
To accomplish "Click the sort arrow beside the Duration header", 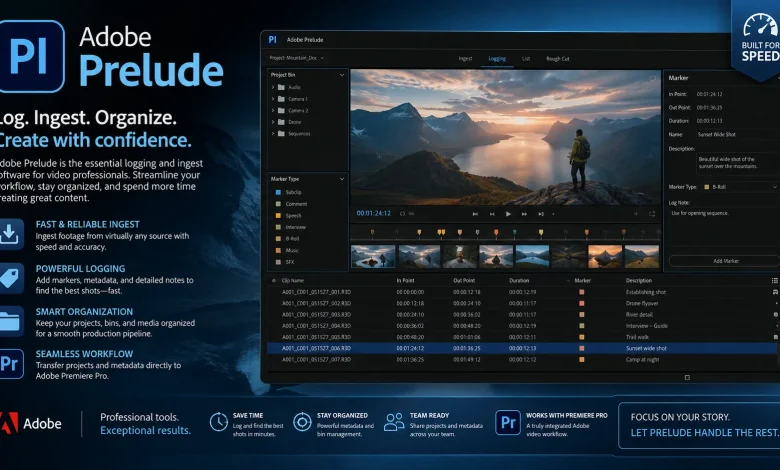I will tap(568, 281).
